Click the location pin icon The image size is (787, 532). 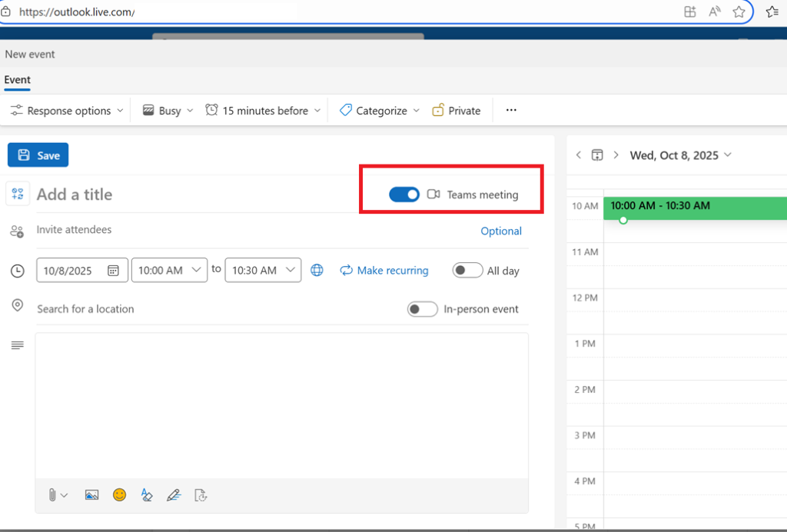(x=18, y=305)
